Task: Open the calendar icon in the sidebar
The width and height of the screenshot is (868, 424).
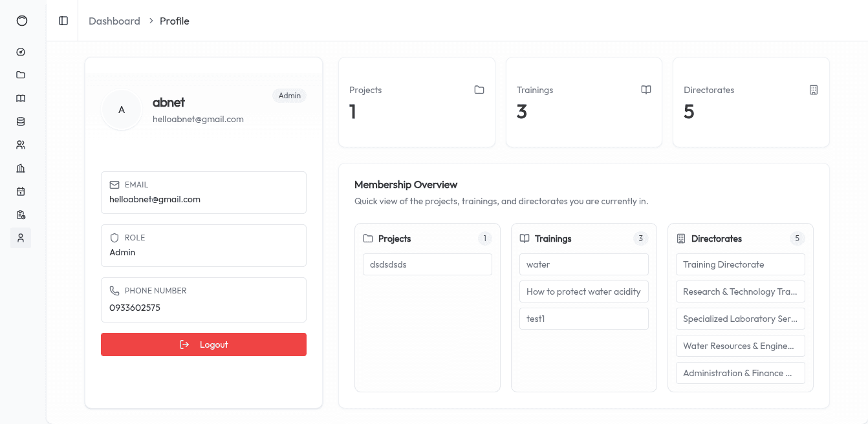Action: coord(20,191)
